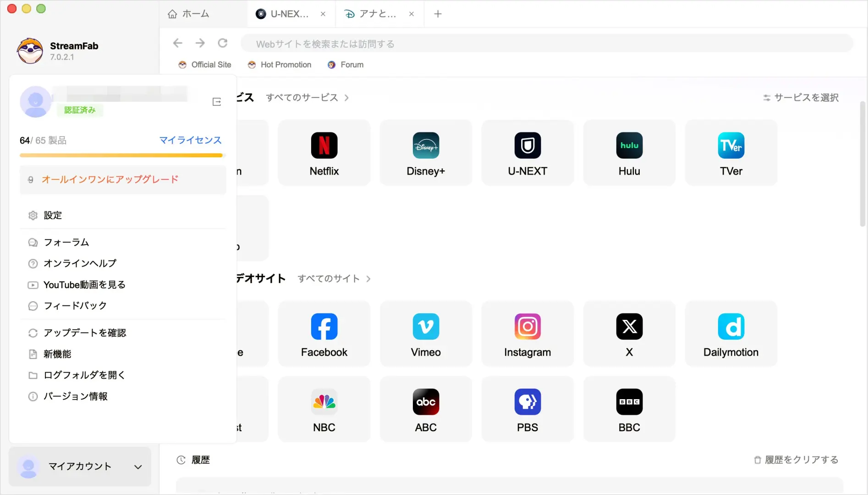
Task: Click 履歴をクリアする button
Action: [x=797, y=460]
